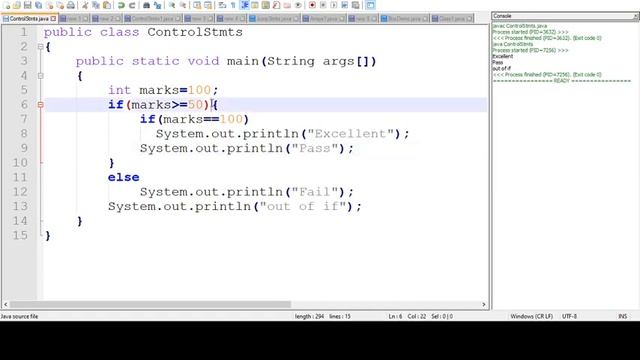Play back the recorded macro icon

point(333,5)
